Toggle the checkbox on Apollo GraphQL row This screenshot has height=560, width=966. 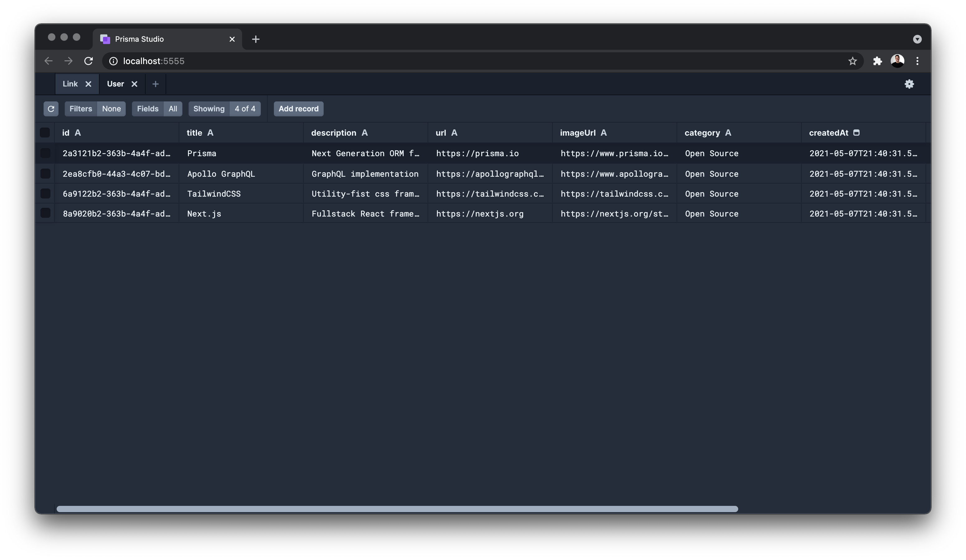point(45,173)
